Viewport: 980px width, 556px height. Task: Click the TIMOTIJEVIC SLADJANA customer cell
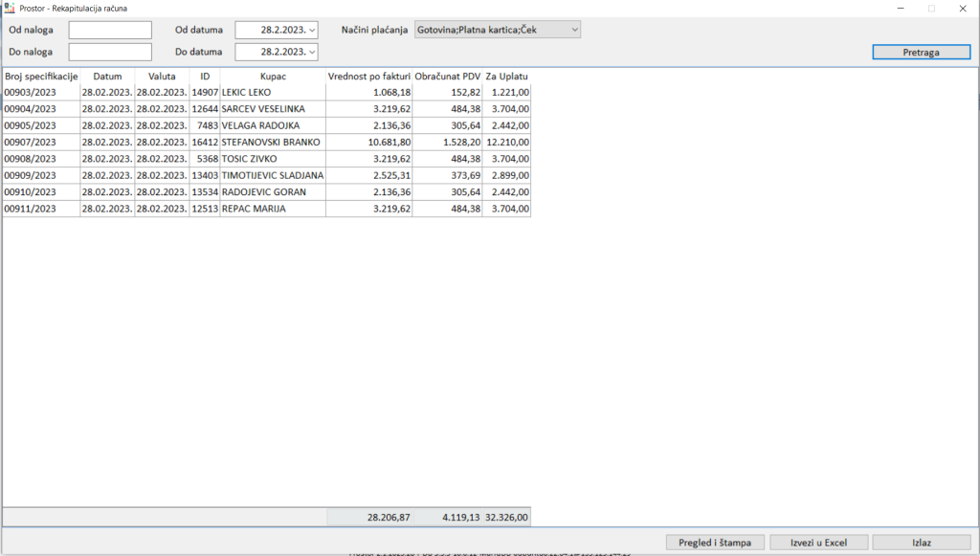point(273,175)
